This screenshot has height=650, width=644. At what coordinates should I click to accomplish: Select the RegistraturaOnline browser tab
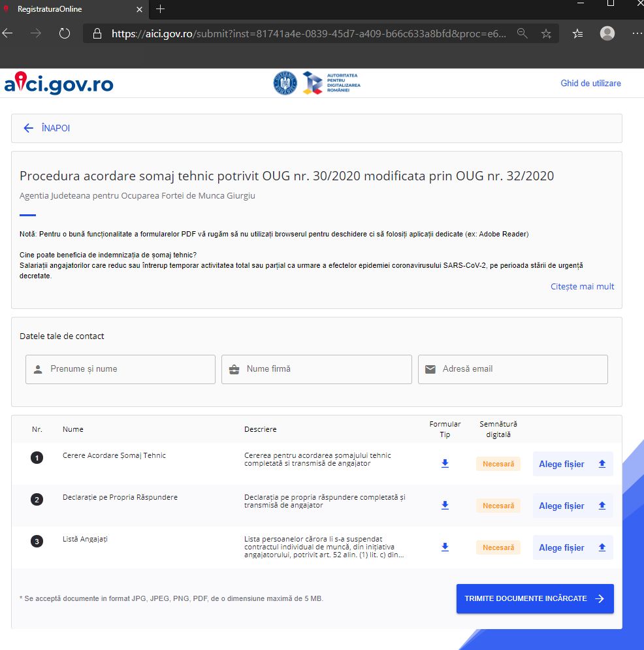click(x=74, y=9)
